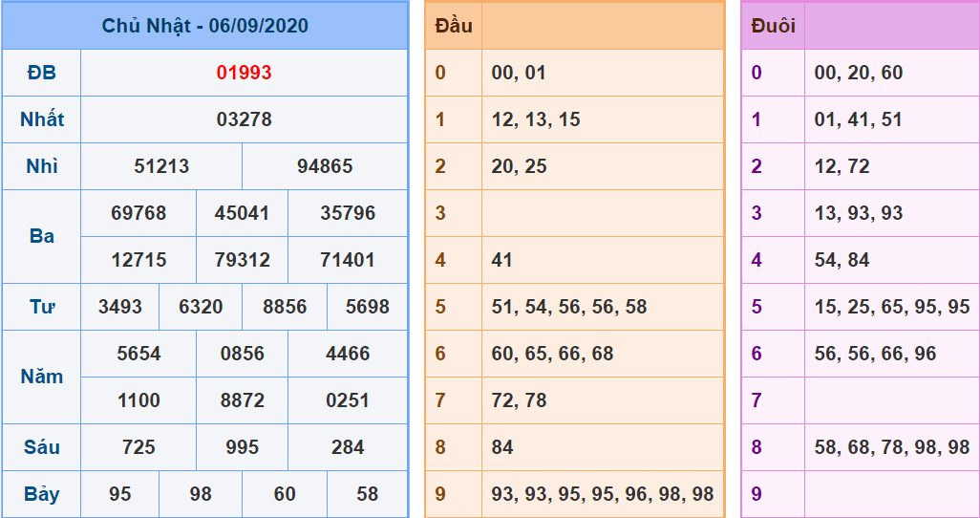Select Năm prize number 4466
This screenshot has width=980, height=518.
[x=348, y=354]
